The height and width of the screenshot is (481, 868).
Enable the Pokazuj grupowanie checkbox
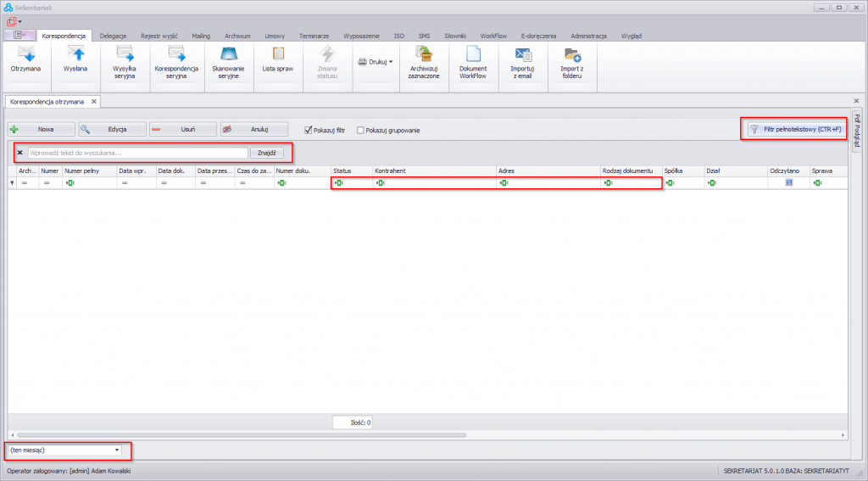click(361, 131)
